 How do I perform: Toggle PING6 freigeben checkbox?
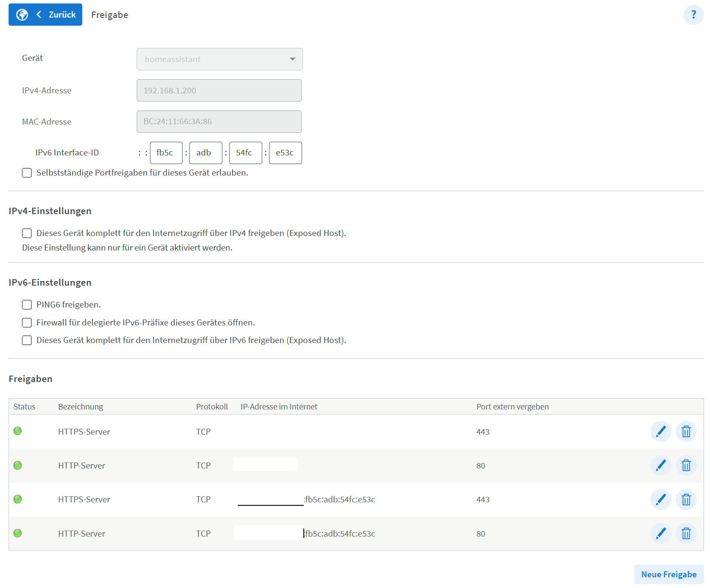[x=27, y=305]
